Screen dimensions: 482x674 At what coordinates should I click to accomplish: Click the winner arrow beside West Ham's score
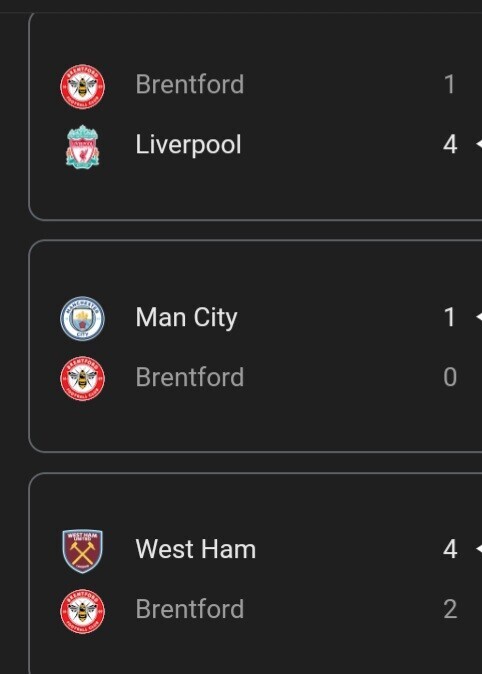coord(479,549)
